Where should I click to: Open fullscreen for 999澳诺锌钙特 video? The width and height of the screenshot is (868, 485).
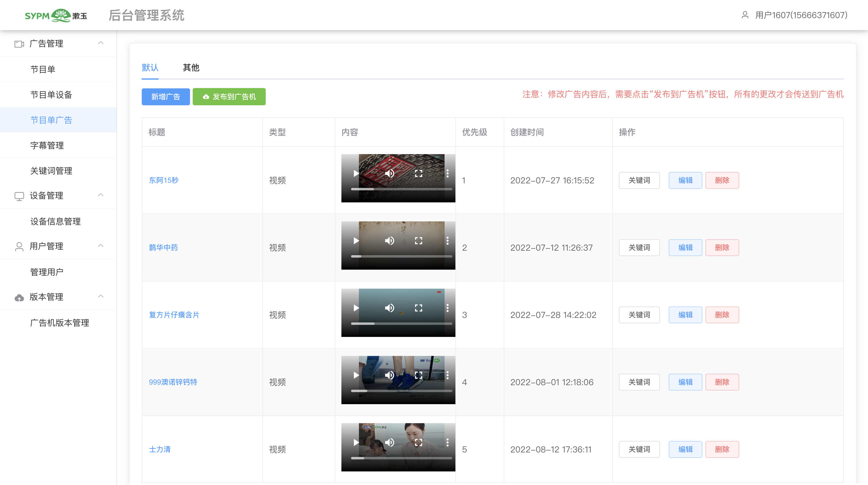pos(419,375)
